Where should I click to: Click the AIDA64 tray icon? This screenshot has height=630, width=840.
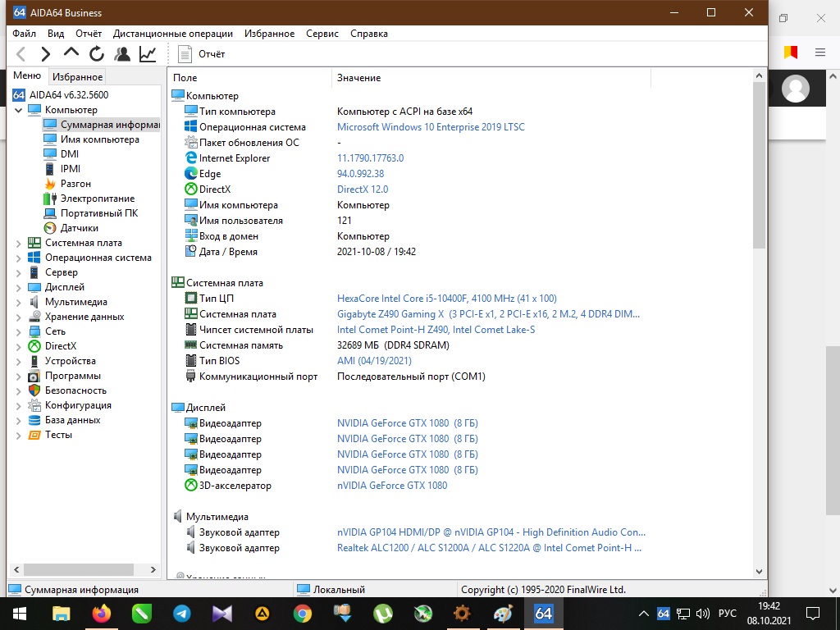(x=664, y=613)
